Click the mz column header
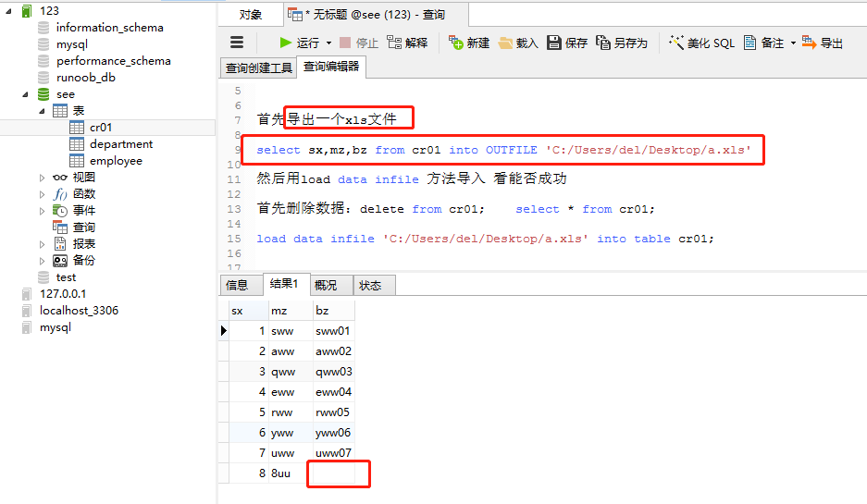 coord(291,311)
